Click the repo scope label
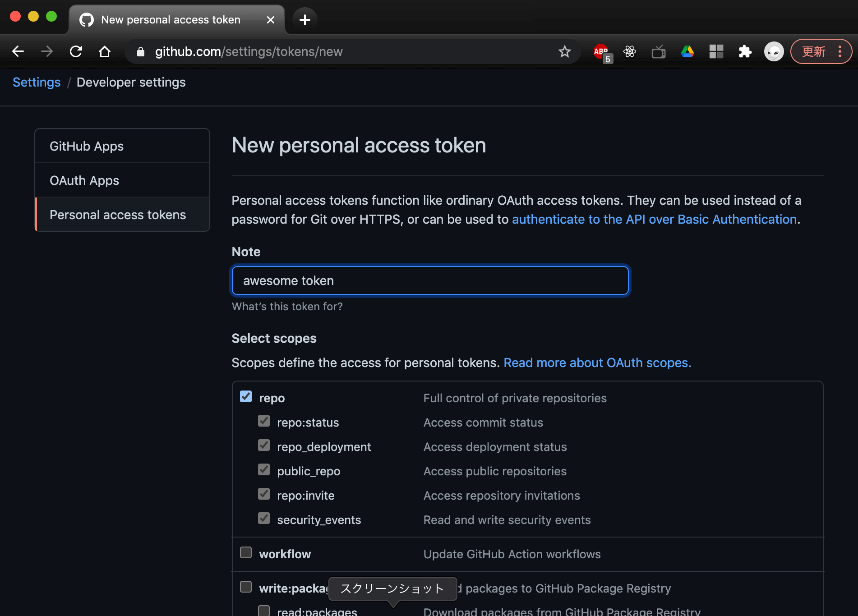 [272, 398]
